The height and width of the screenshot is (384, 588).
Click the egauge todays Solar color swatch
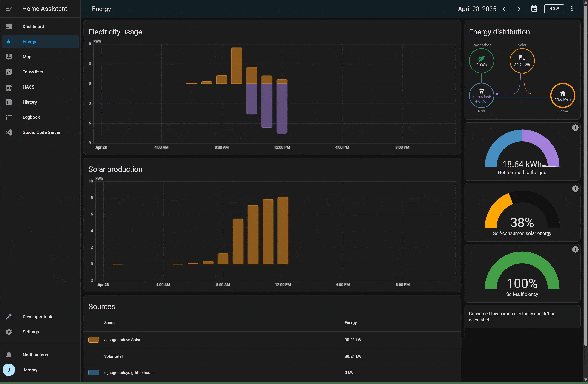click(94, 340)
